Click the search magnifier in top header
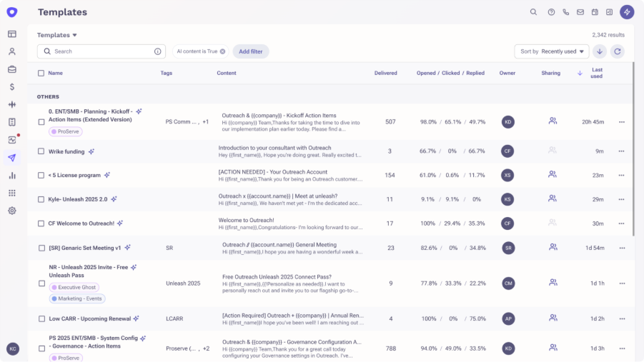This screenshot has width=644, height=362. tap(533, 12)
